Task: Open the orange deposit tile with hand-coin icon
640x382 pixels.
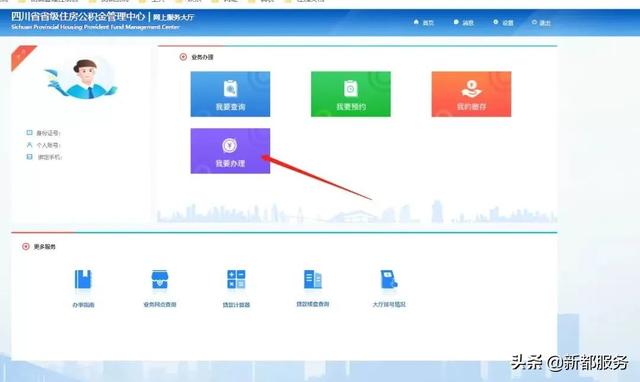Action: pos(471,94)
